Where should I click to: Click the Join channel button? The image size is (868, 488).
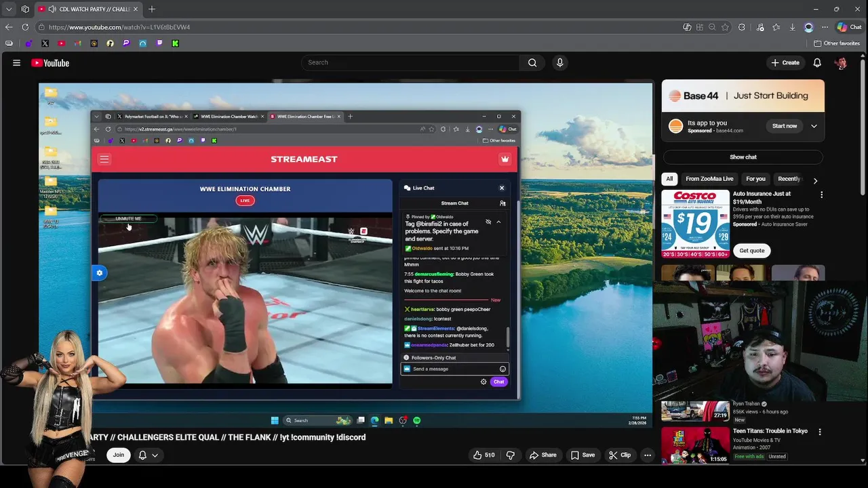(119, 455)
